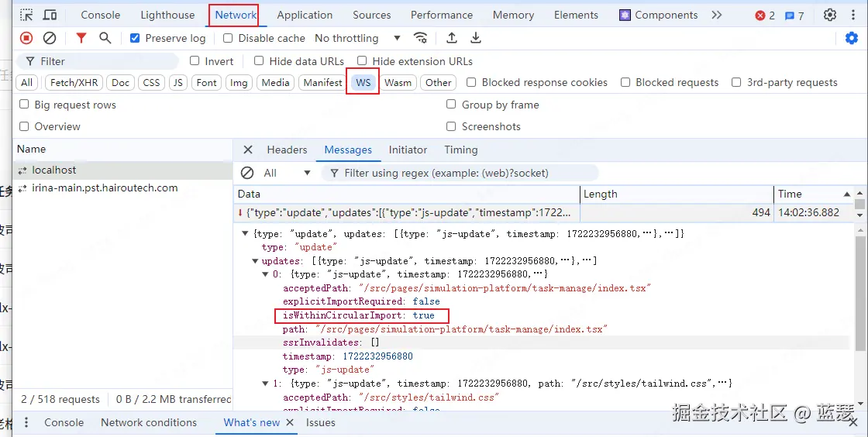
Task: Show more tabs chevron
Action: pyautogui.click(x=717, y=15)
